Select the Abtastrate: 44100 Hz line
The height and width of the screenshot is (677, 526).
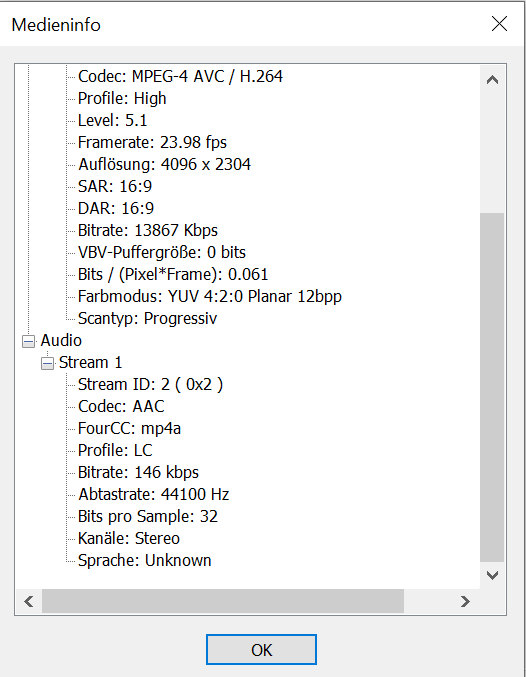[x=154, y=494]
